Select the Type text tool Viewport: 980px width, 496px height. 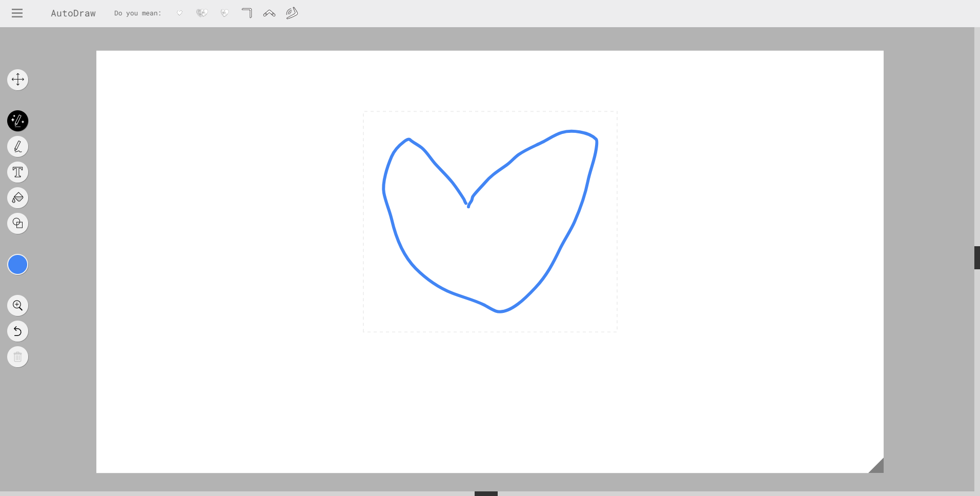pos(17,172)
